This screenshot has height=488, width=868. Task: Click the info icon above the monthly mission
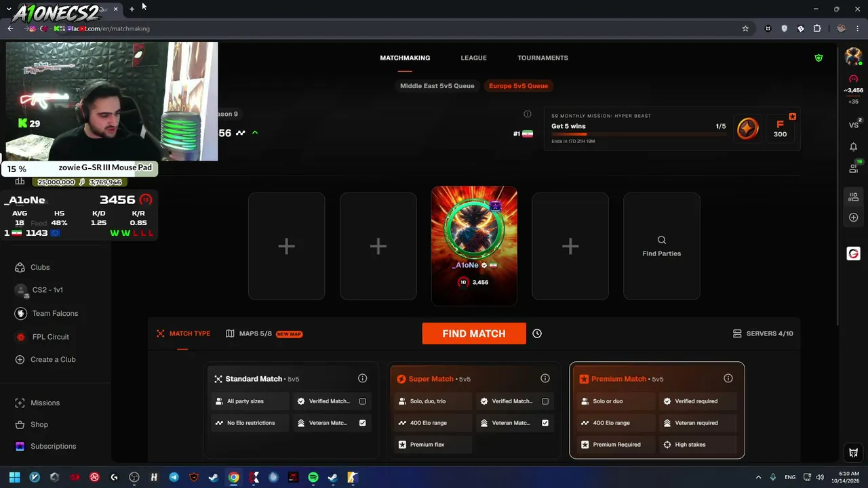click(528, 114)
